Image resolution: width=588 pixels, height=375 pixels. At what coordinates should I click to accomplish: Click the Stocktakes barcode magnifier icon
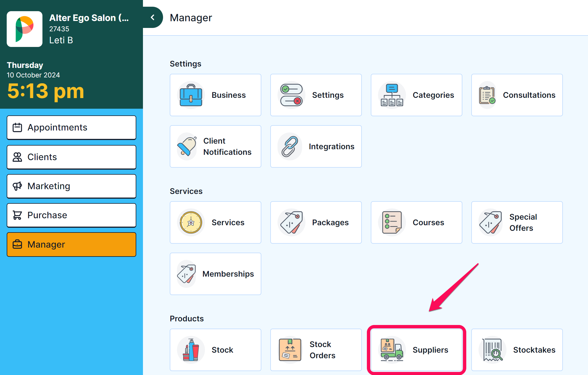pyautogui.click(x=492, y=350)
